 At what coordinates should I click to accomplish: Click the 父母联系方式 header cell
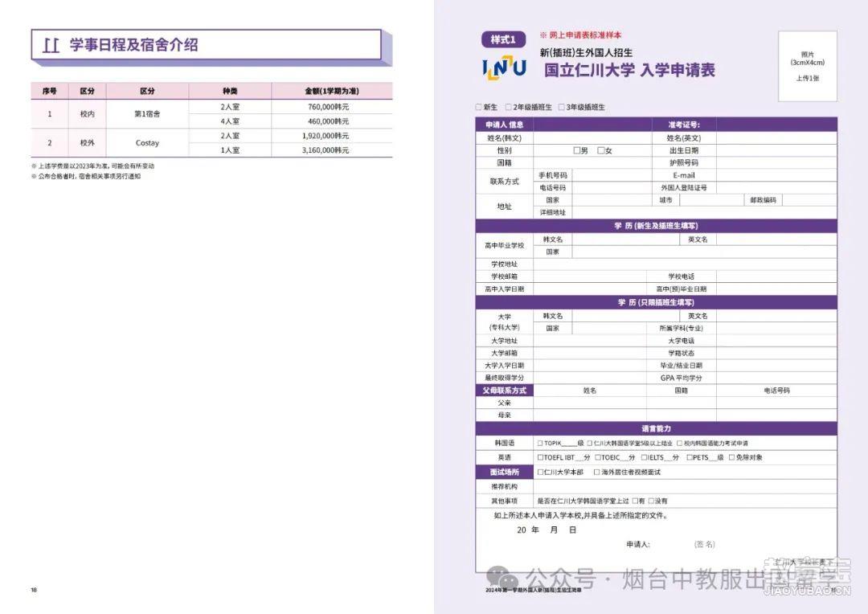[x=504, y=391]
